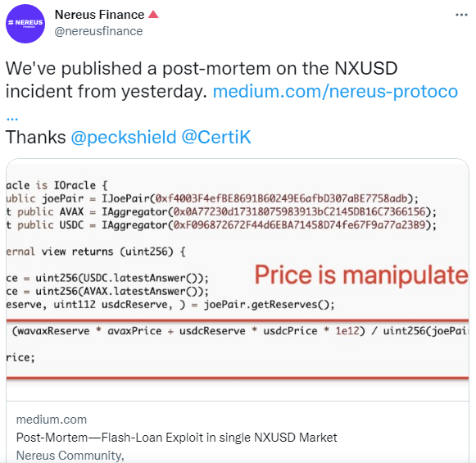Click the blue ellipsis link continuation
The image size is (476, 463).
pos(12,118)
